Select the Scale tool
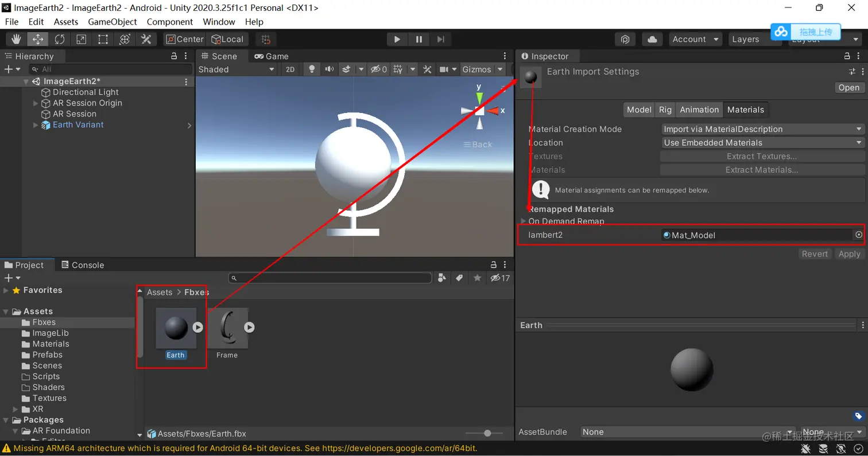Viewport: 868px width, 456px height. 82,39
